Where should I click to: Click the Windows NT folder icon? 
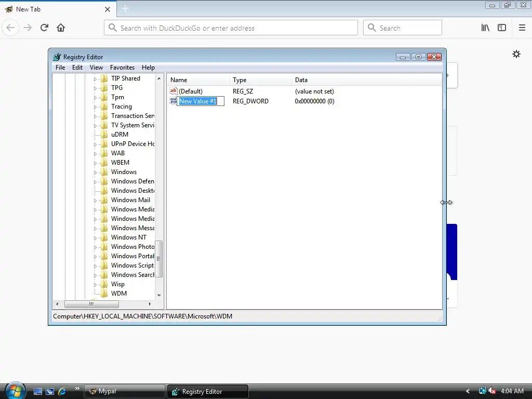[x=104, y=237]
